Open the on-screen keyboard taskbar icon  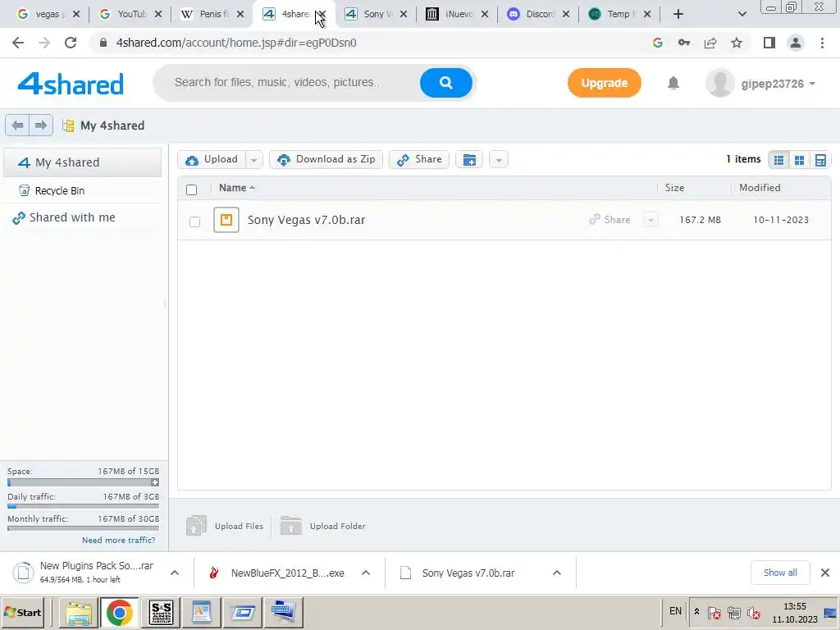(x=283, y=612)
